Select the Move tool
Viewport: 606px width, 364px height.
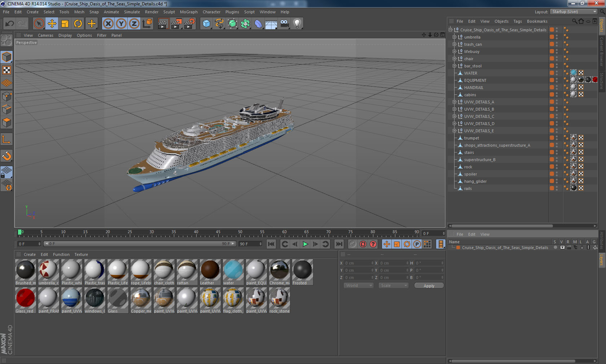tap(52, 24)
